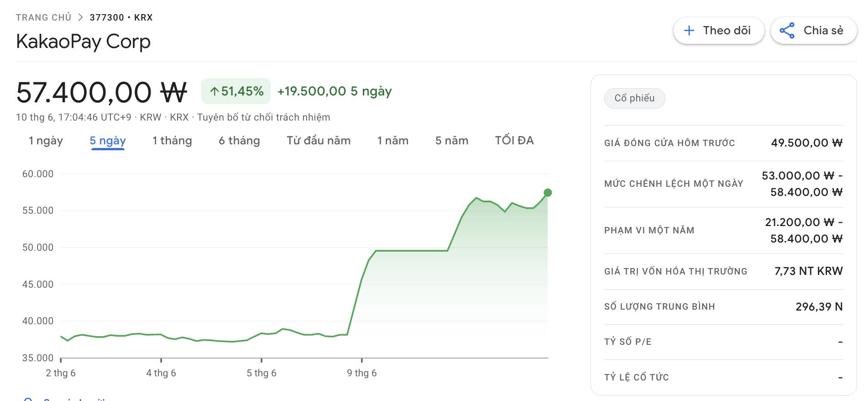Click the 296,39 N average volume value
Image resolution: width=868 pixels, height=401 pixels.
click(x=819, y=307)
